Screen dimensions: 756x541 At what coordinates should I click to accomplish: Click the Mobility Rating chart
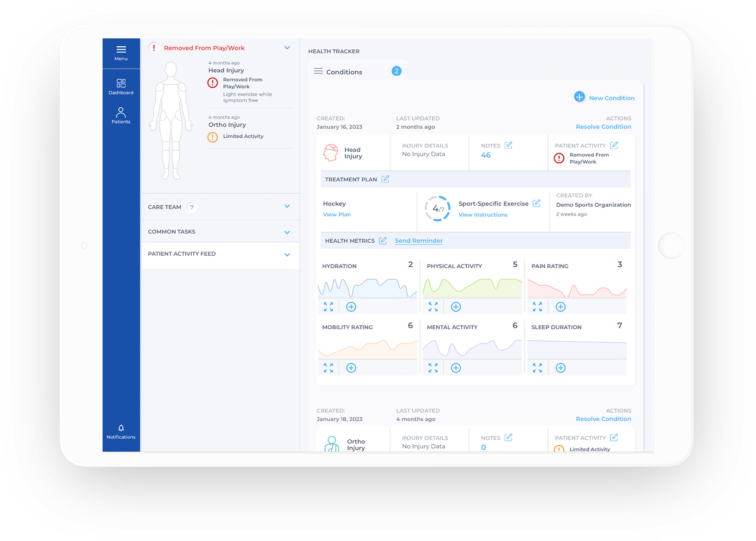(367, 349)
